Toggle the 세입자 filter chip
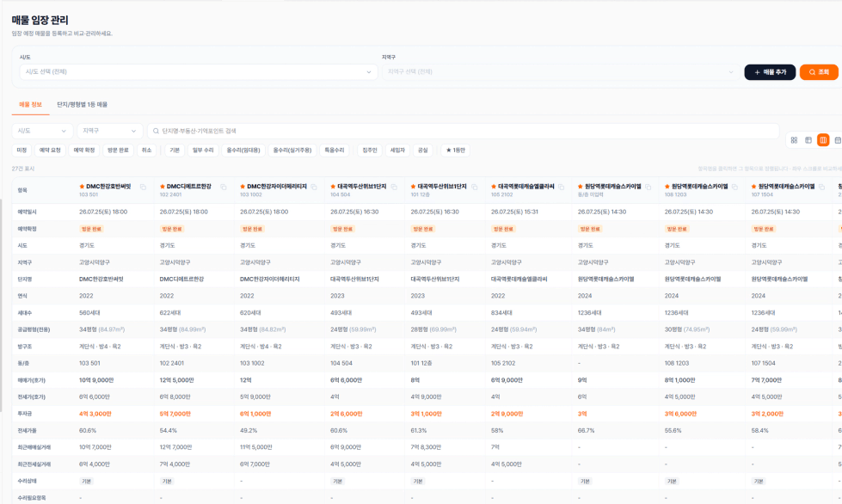The height and width of the screenshot is (504, 842). click(397, 151)
